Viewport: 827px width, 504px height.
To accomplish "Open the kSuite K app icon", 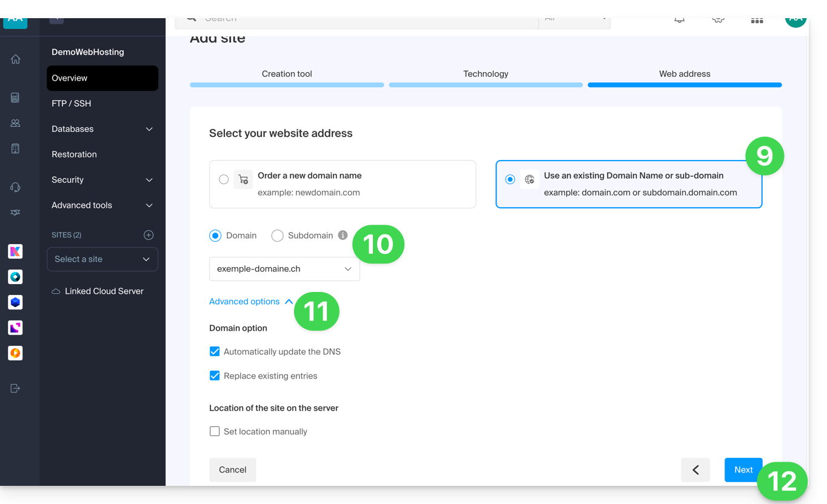I will click(15, 251).
